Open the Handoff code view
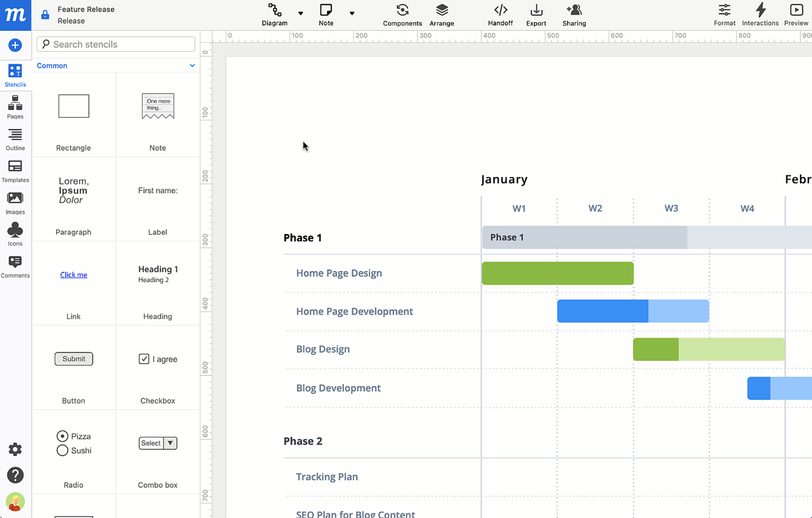This screenshot has width=812, height=518. [x=500, y=15]
